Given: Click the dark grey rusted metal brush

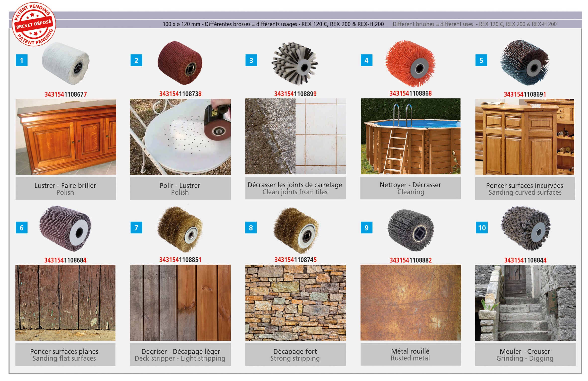Looking at the screenshot, I should [x=411, y=230].
